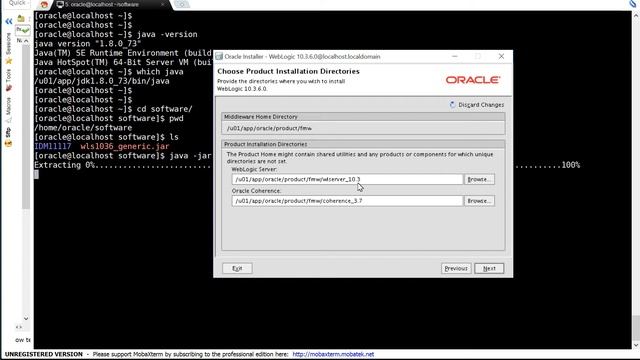The width and height of the screenshot is (640, 360).
Task: Click terminal vertical scrollbar thumb
Action: [636, 327]
